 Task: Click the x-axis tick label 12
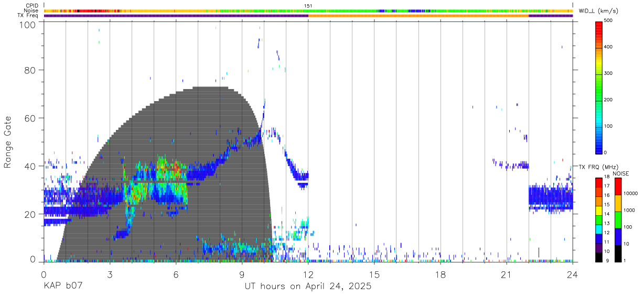coord(308,274)
